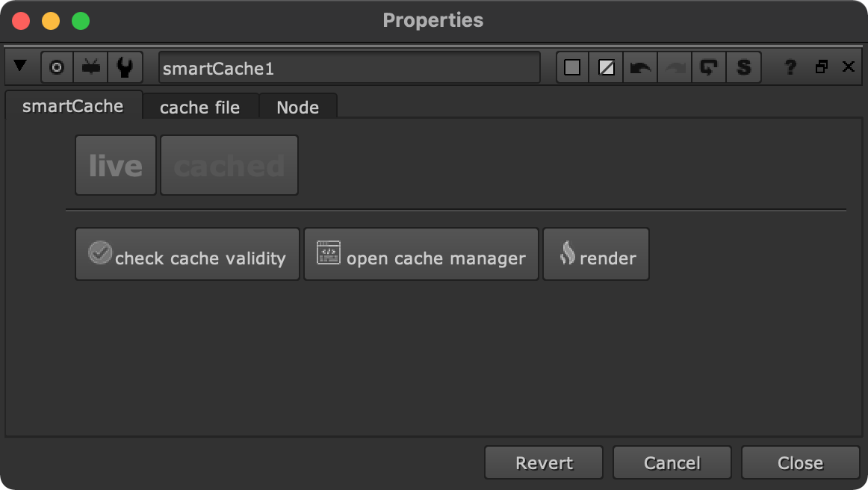Switch to the cache file tab
868x490 pixels.
point(199,106)
